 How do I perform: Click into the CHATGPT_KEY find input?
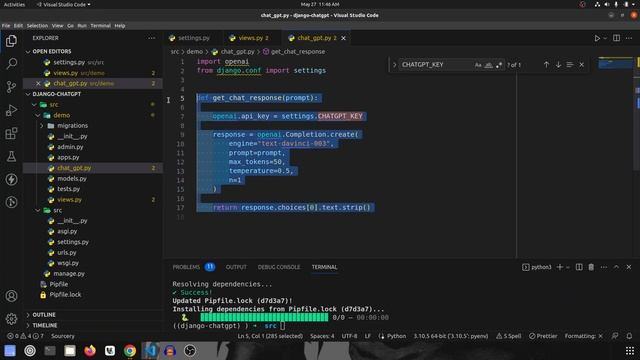point(437,64)
